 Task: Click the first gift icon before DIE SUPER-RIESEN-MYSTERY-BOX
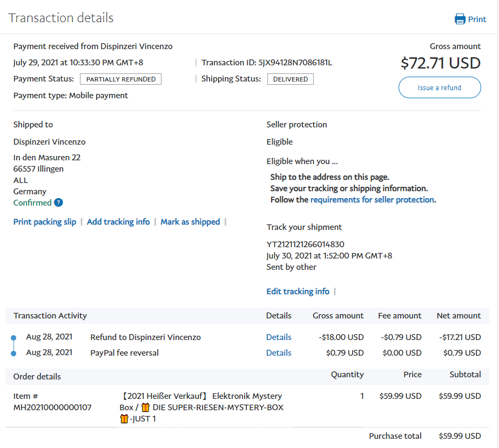(145, 408)
